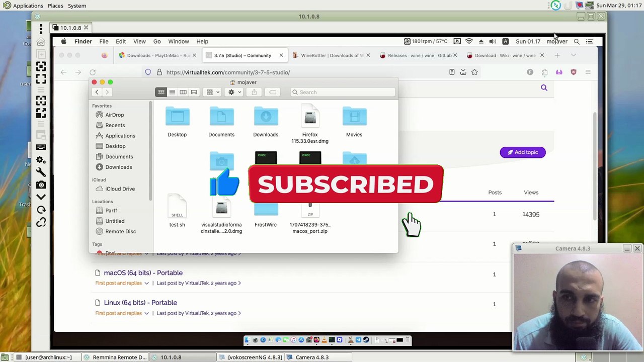Screen dimensions: 644x362
Task: Expand list-all-tabs chevron in Firefox
Action: (573, 55)
